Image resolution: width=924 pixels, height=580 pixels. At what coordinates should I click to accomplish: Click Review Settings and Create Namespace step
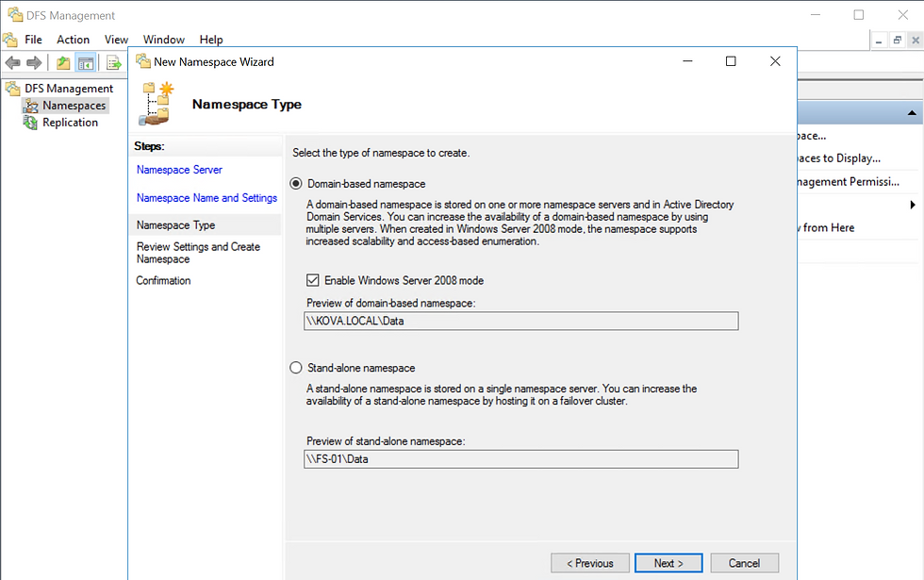coord(198,253)
